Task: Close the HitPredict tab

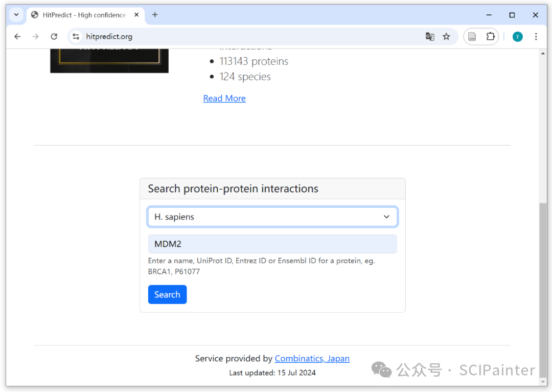Action: (x=136, y=15)
